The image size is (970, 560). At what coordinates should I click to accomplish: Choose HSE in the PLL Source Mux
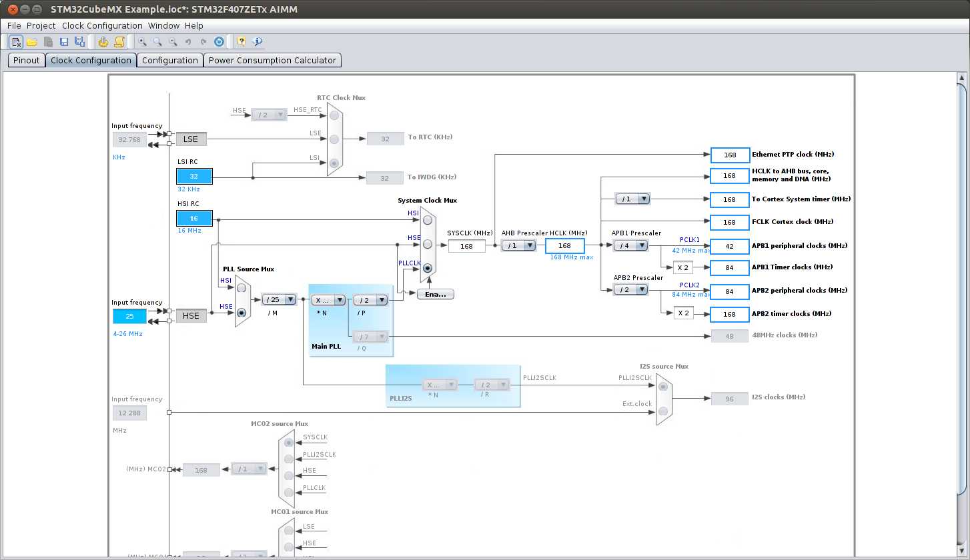241,312
